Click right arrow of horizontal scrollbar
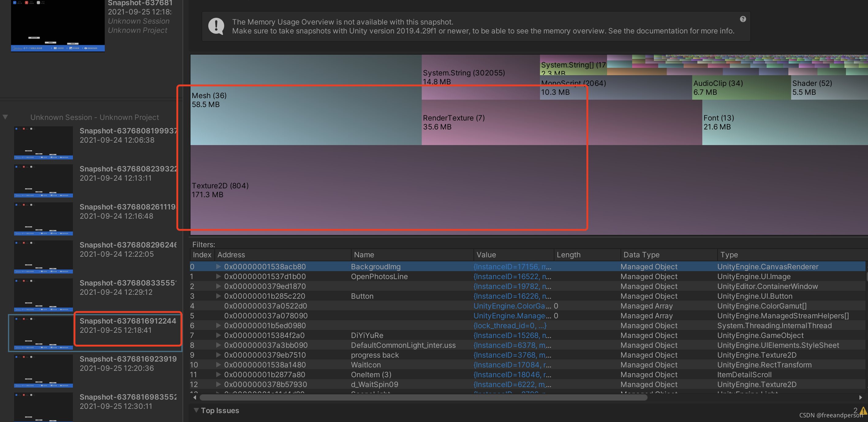Screen dimensions: 868x422 coord(860,397)
